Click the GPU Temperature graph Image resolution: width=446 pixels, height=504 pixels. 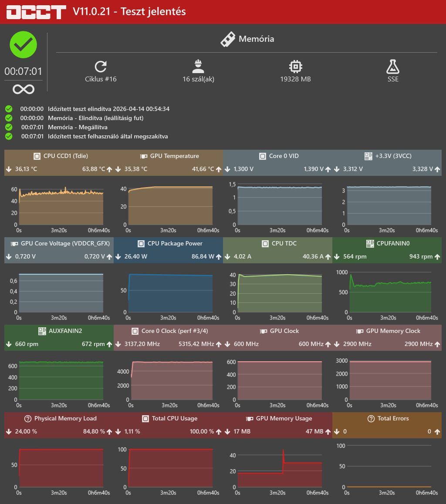170,206
